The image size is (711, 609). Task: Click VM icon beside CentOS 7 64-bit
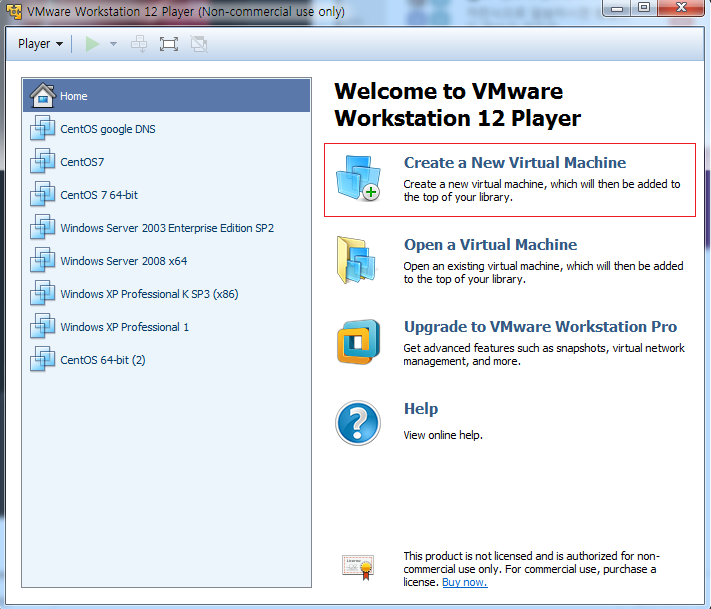click(43, 194)
